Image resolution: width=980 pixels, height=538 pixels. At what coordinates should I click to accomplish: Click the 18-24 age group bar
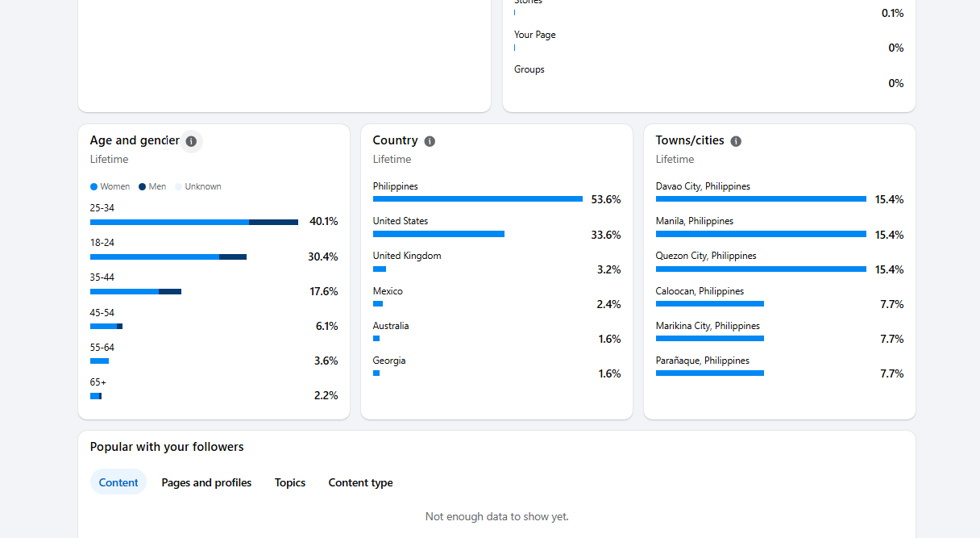point(168,256)
